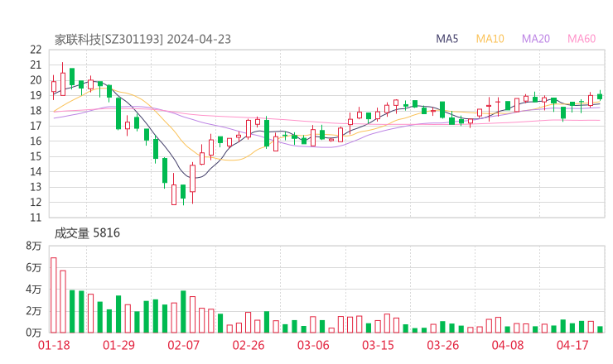The width and height of the screenshot is (613, 364).
Task: Click the price axis value 11
Action: (x=36, y=218)
